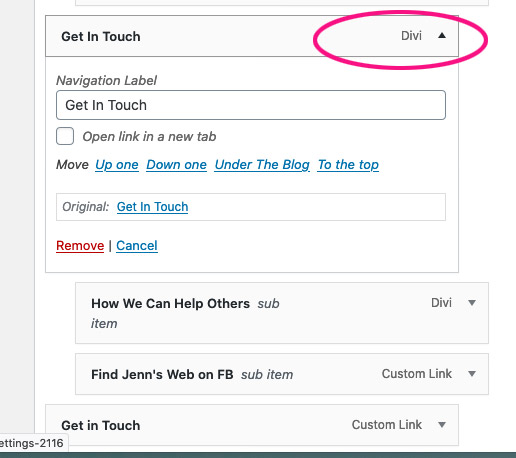Click the Divi label on Get In Touch
This screenshot has height=458, width=516.
tap(411, 36)
